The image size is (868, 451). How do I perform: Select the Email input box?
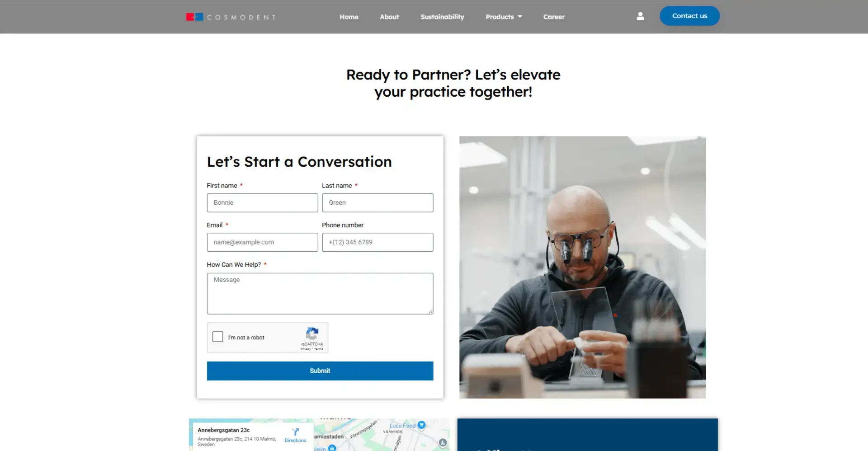pos(262,242)
